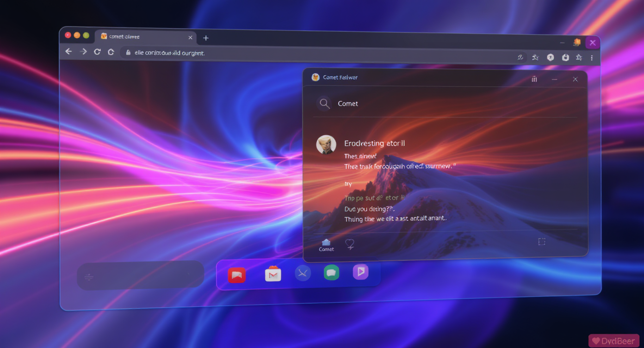Switch to the Comet tab at panel bottom
The image size is (644, 348).
coord(326,245)
